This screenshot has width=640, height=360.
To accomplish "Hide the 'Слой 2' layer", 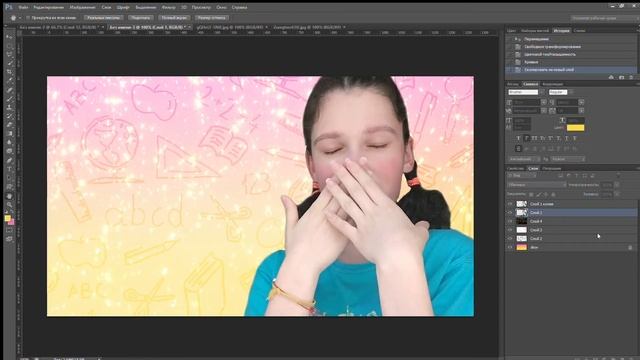I will pyautogui.click(x=510, y=238).
